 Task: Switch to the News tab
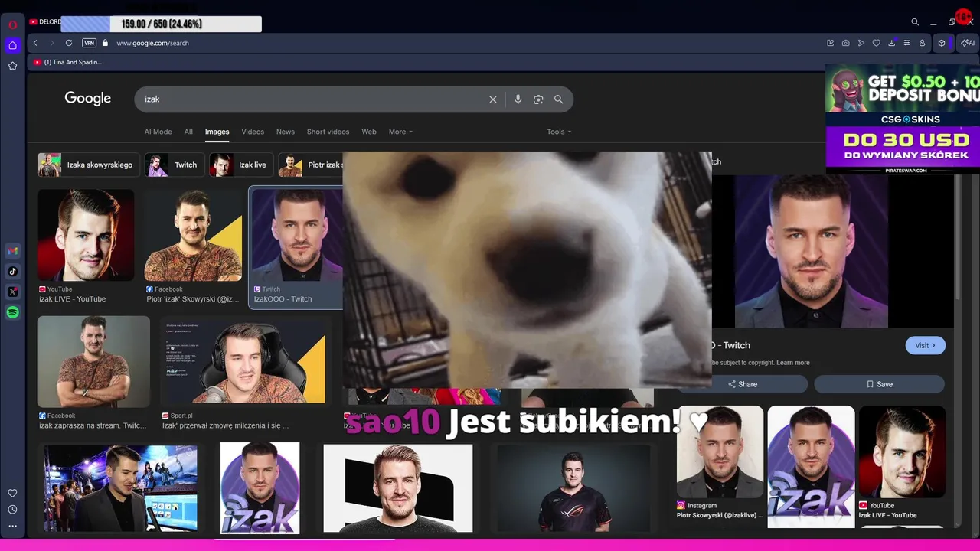(x=286, y=132)
